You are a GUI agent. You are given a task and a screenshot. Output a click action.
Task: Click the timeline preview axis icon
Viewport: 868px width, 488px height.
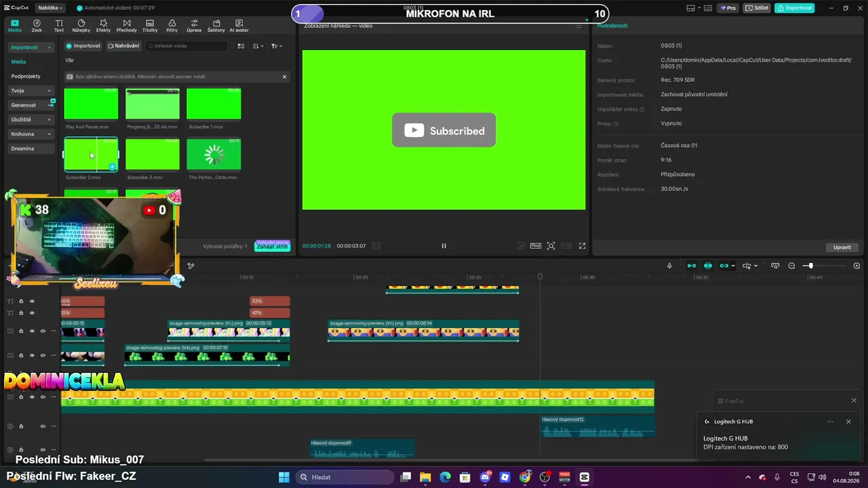[x=775, y=266]
